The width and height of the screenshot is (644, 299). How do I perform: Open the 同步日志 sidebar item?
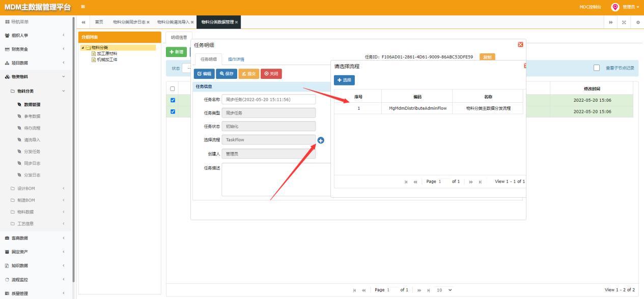[x=32, y=163]
